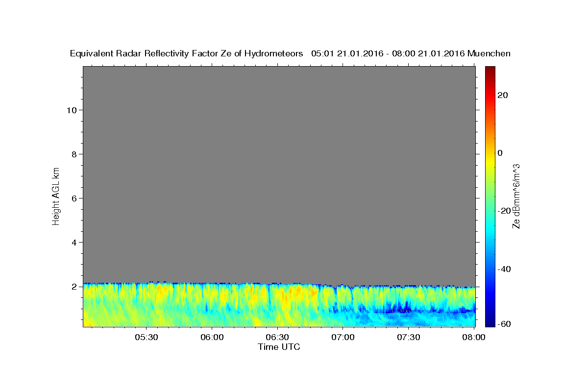The width and height of the screenshot is (588, 392).
Task: Click the 07:00 time tick label
Action: pos(343,337)
